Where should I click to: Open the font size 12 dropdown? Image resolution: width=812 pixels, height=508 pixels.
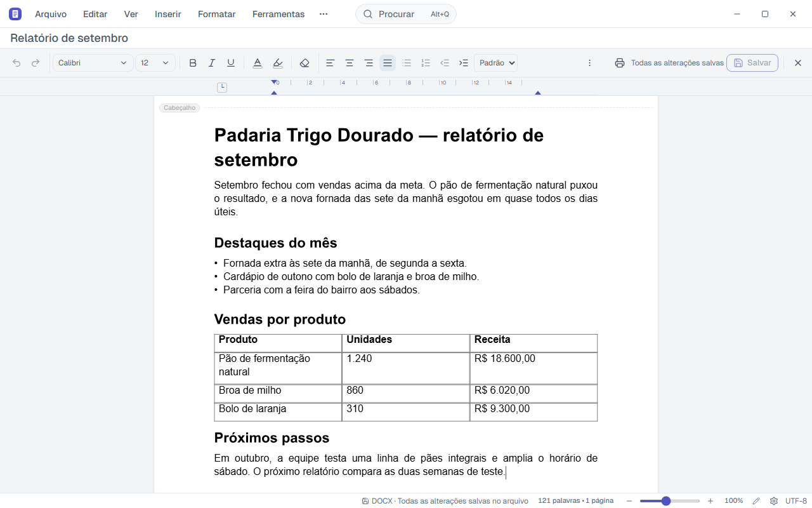tap(155, 63)
